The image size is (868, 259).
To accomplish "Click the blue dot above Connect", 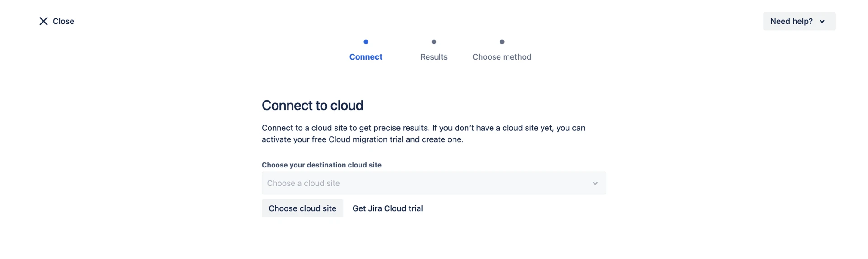I will point(366,42).
